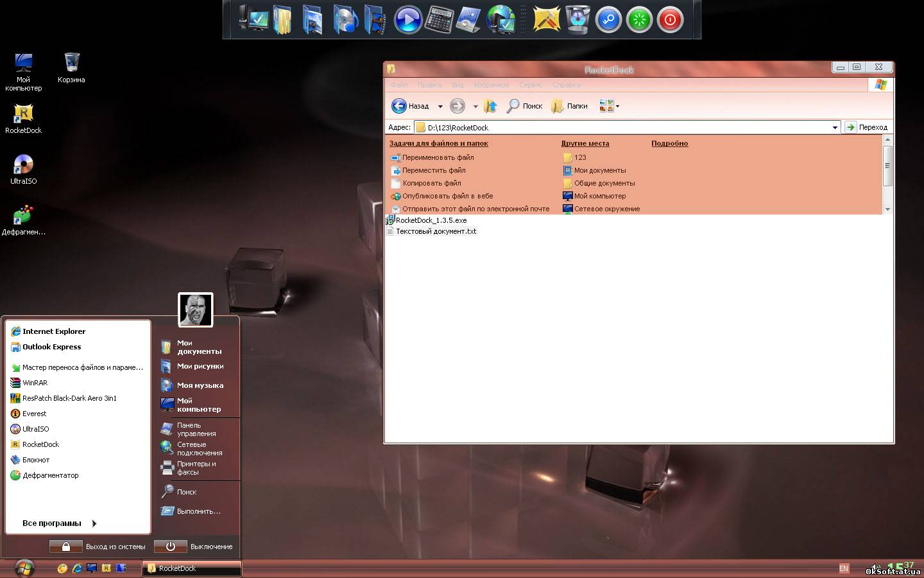Click the Выход из системы lock button
Image resolution: width=924 pixels, height=578 pixels.
66,547
